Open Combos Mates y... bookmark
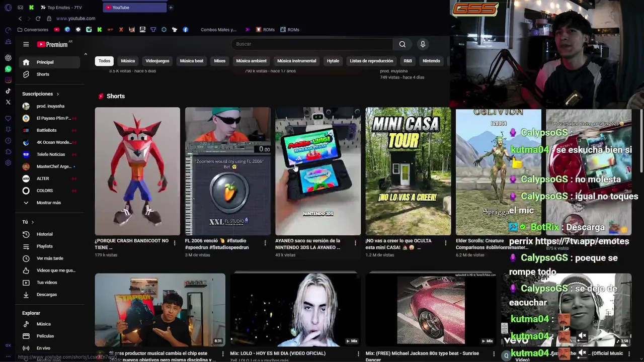This screenshot has width=644, height=362. tap(218, 30)
